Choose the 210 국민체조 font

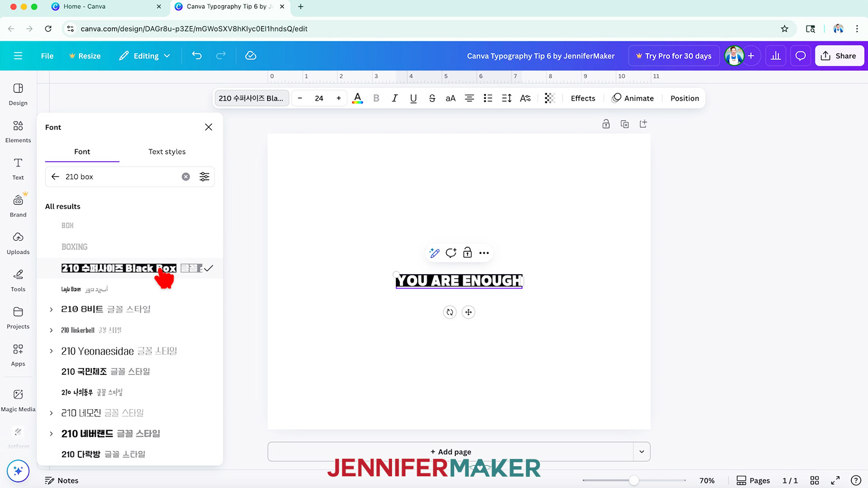tap(106, 372)
